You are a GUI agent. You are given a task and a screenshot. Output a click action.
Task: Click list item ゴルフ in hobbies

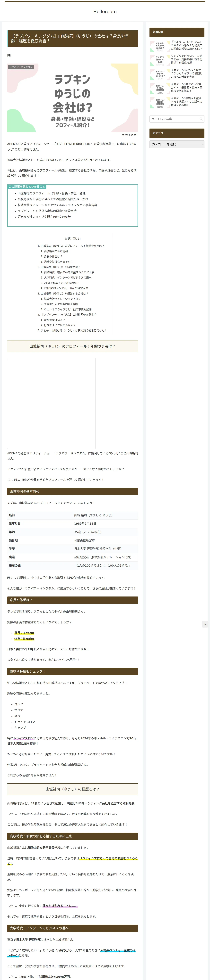point(19,704)
